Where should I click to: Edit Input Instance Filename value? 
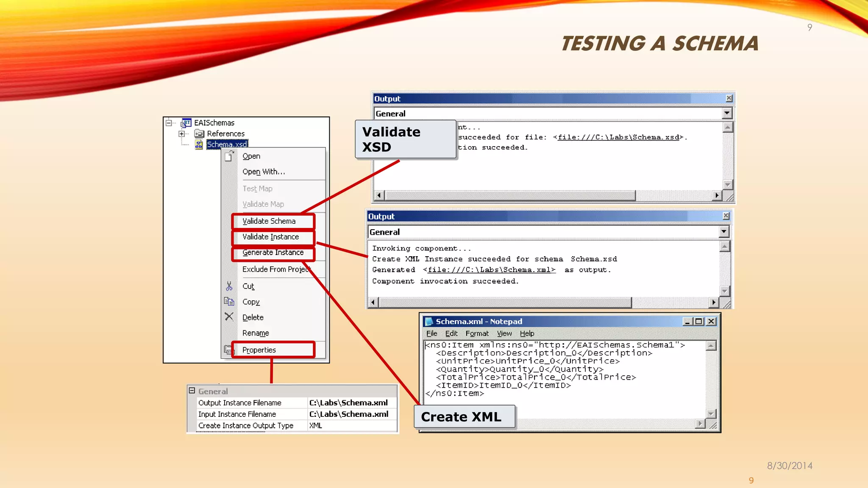tap(352, 414)
